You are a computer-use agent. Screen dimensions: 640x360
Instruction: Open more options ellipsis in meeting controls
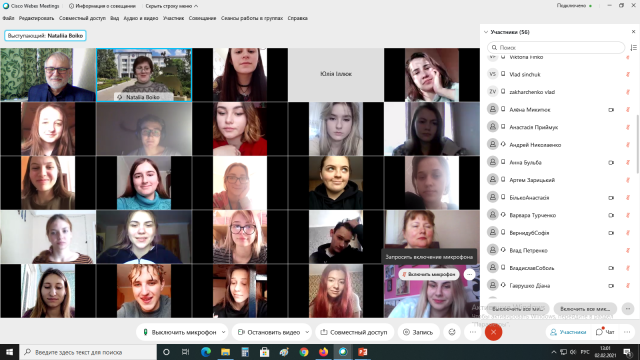pyautogui.click(x=473, y=332)
